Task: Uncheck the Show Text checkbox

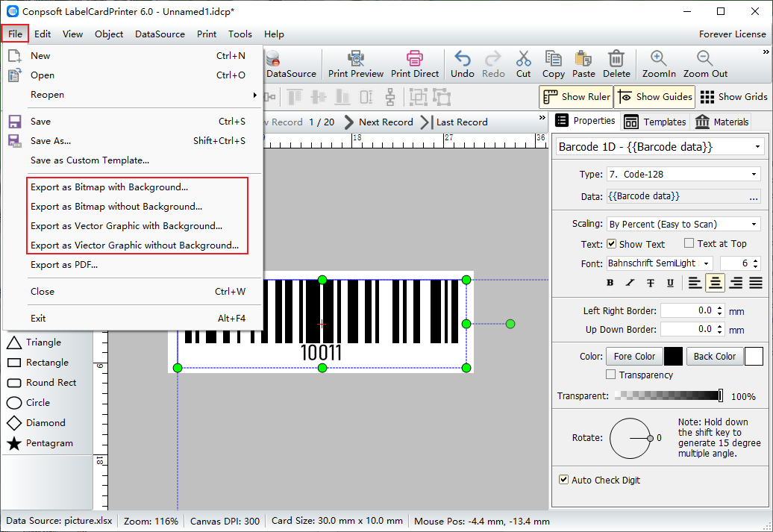Action: [611, 243]
